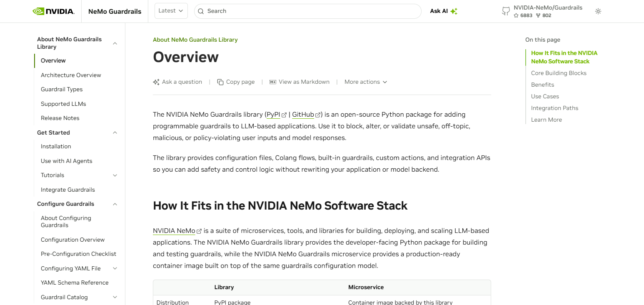Viewport: 644px width, 305px height.
Task: Click the Overview page heading
Action: (x=186, y=57)
